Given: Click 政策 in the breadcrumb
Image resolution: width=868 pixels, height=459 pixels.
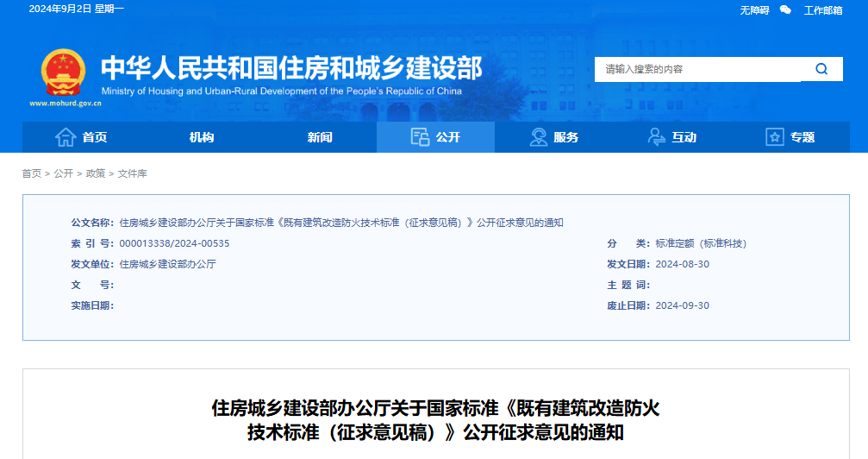Looking at the screenshot, I should point(95,173).
